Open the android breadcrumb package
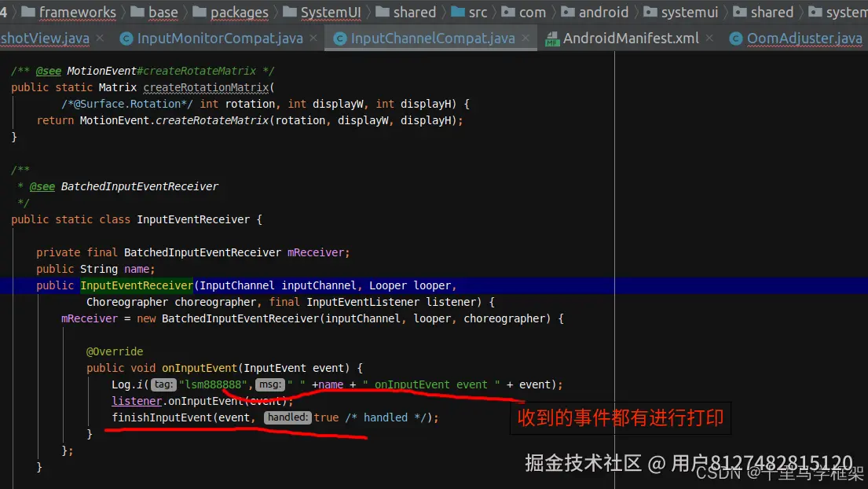868x489 pixels. coord(595,12)
